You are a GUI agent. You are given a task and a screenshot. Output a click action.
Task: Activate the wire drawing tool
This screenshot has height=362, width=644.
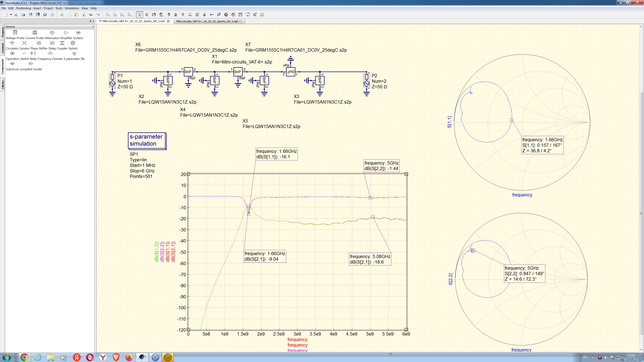(190, 15)
